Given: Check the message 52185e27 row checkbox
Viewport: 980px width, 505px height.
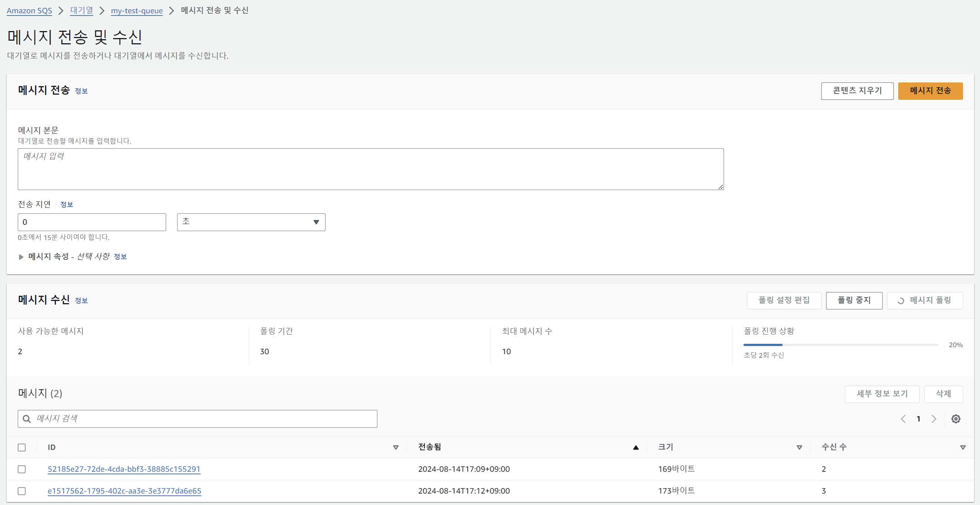Looking at the screenshot, I should [x=22, y=469].
